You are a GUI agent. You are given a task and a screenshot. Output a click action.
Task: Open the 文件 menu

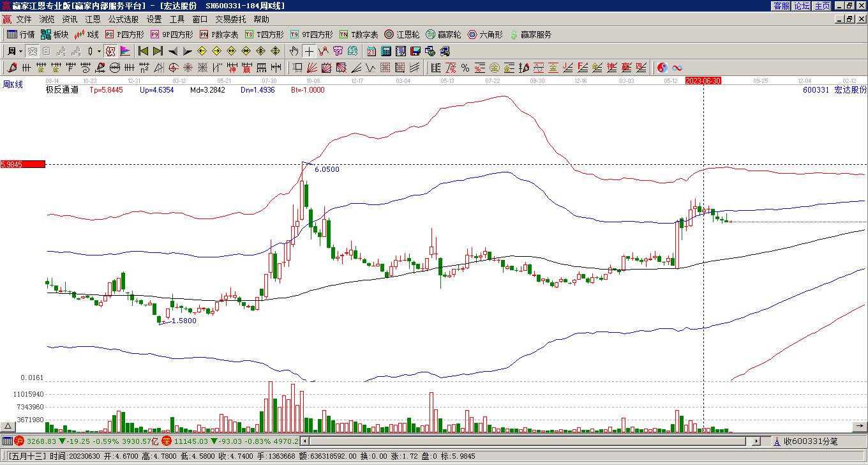pos(24,19)
